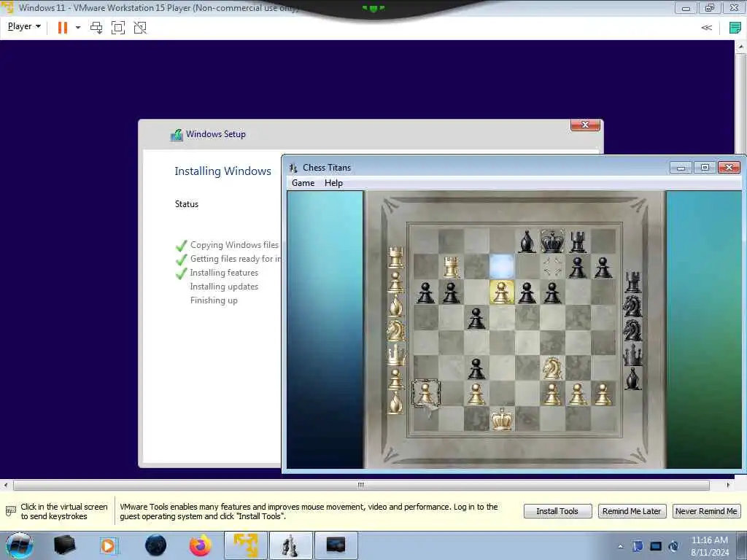Click the black pawn on c3

pos(476,369)
